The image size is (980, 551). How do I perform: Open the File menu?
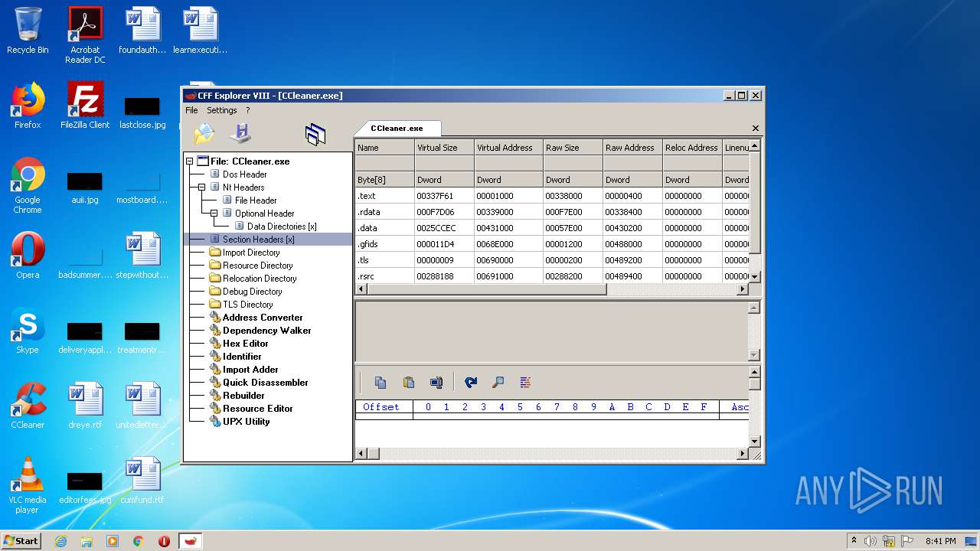191,110
